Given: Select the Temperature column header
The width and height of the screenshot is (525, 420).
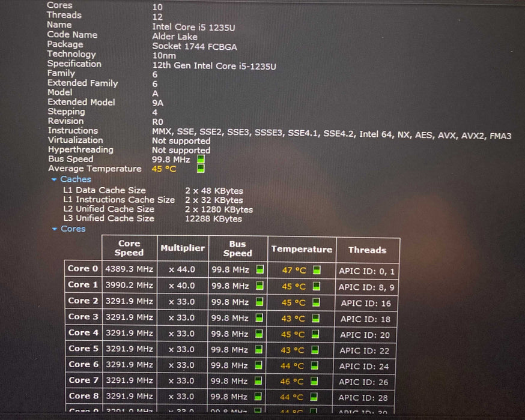Looking at the screenshot, I should (x=302, y=250).
